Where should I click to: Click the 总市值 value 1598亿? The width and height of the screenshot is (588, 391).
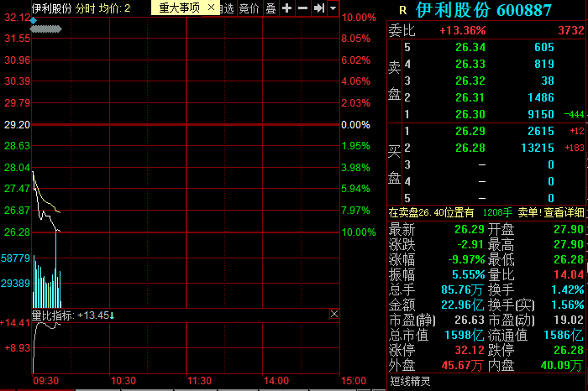pyautogui.click(x=465, y=335)
